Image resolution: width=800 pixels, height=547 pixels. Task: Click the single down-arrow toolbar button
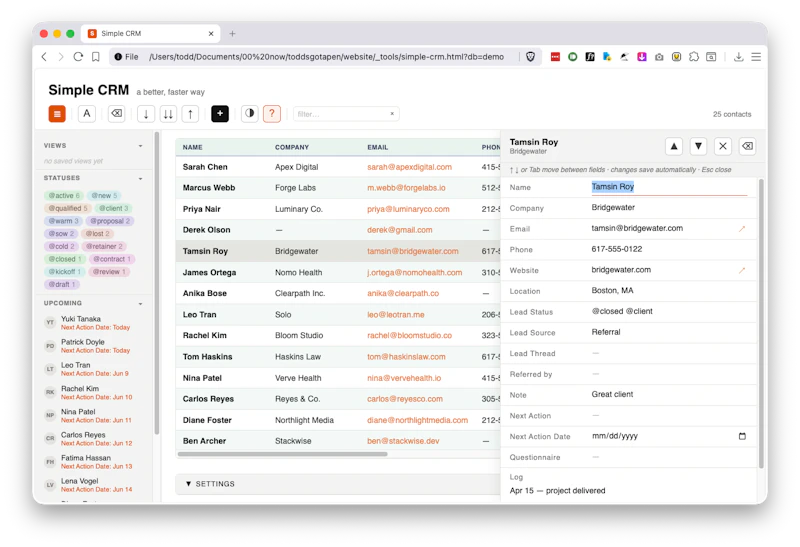[x=146, y=114]
